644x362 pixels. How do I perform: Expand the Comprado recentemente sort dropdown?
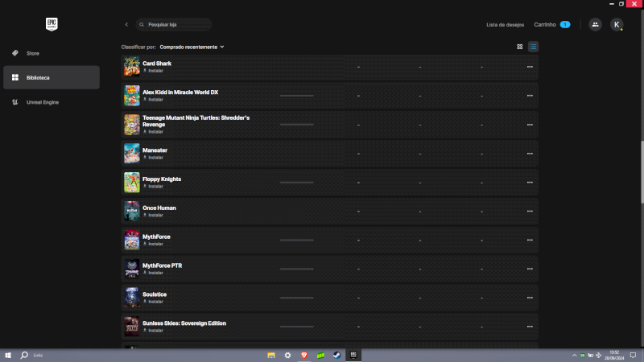coord(192,47)
